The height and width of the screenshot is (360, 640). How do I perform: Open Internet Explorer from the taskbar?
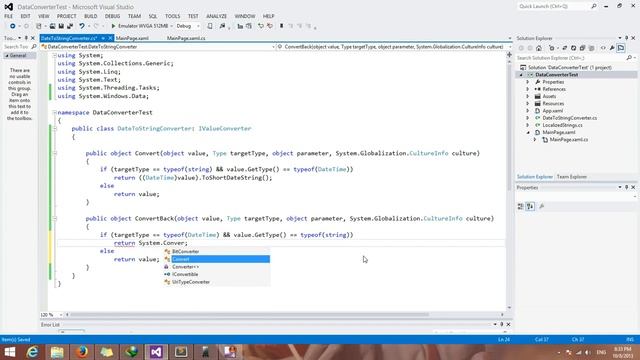click(32, 352)
